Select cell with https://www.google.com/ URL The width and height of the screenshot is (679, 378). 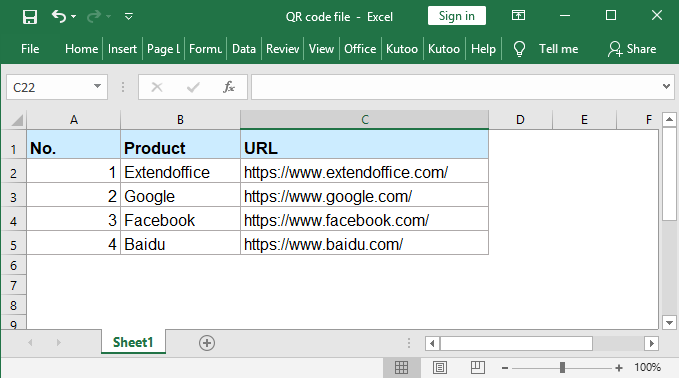[364, 197]
